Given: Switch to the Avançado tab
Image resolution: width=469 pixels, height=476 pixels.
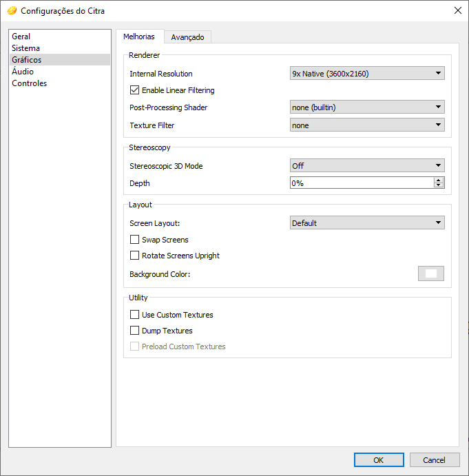Looking at the screenshot, I should click(187, 37).
